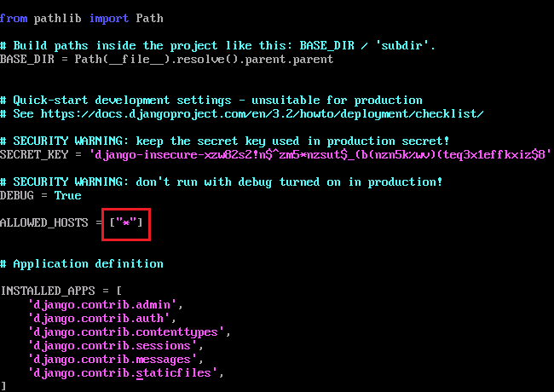
Task: Click the ALLOWED_HOSTS variable name
Action: point(44,222)
